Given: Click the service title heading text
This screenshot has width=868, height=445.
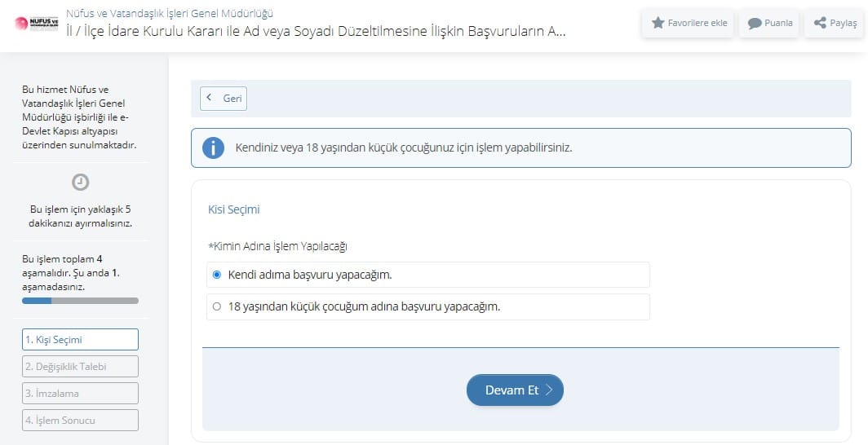Looking at the screenshot, I should click(x=315, y=32).
